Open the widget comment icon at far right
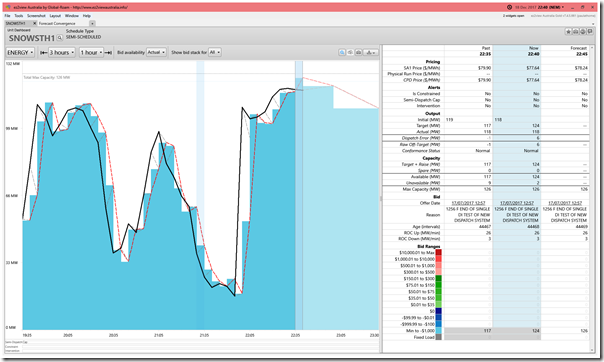This screenshot has height=362, width=604. pyautogui.click(x=590, y=32)
